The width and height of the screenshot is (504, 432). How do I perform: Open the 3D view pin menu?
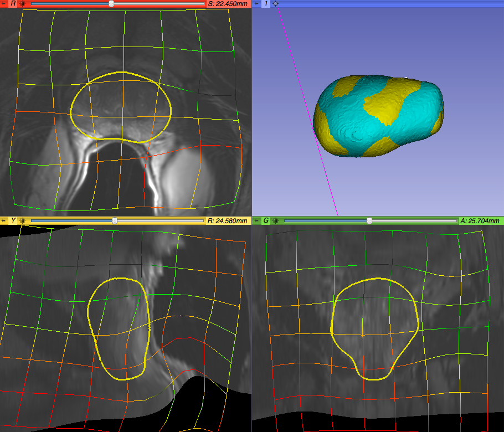click(256, 3)
